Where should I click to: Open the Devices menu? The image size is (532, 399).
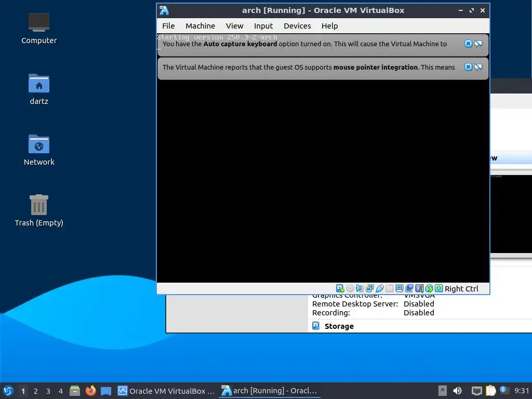(297, 26)
